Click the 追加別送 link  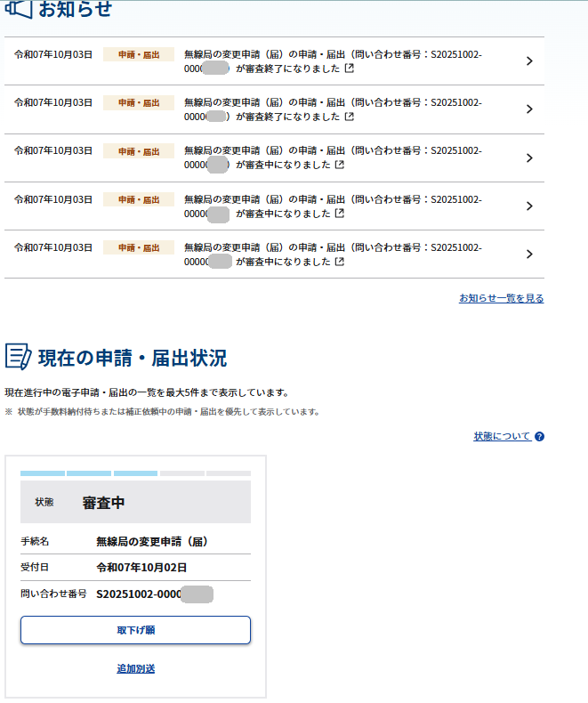tap(135, 668)
